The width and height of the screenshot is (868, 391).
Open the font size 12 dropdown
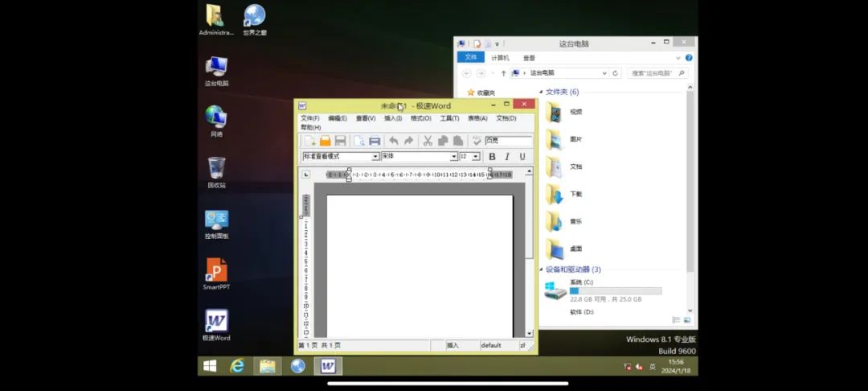(x=476, y=157)
